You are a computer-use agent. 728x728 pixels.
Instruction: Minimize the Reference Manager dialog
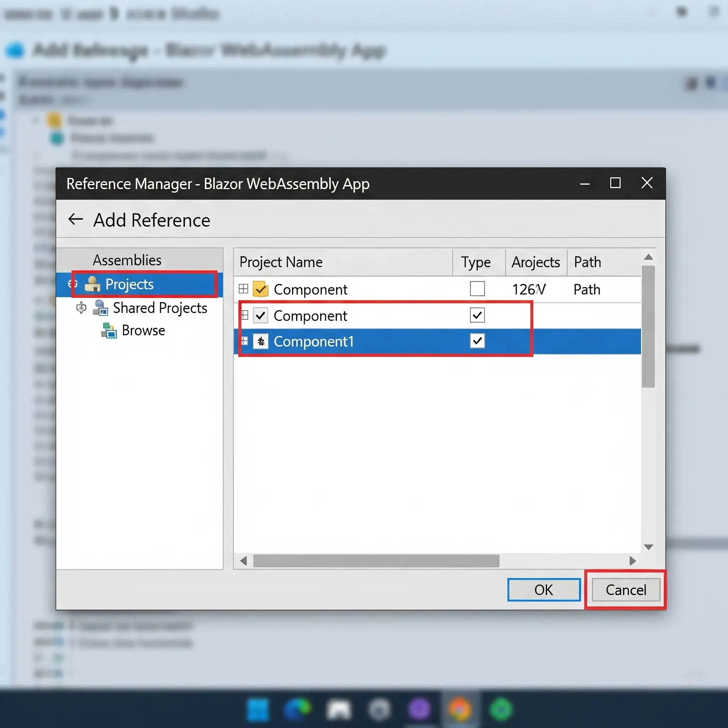585,184
